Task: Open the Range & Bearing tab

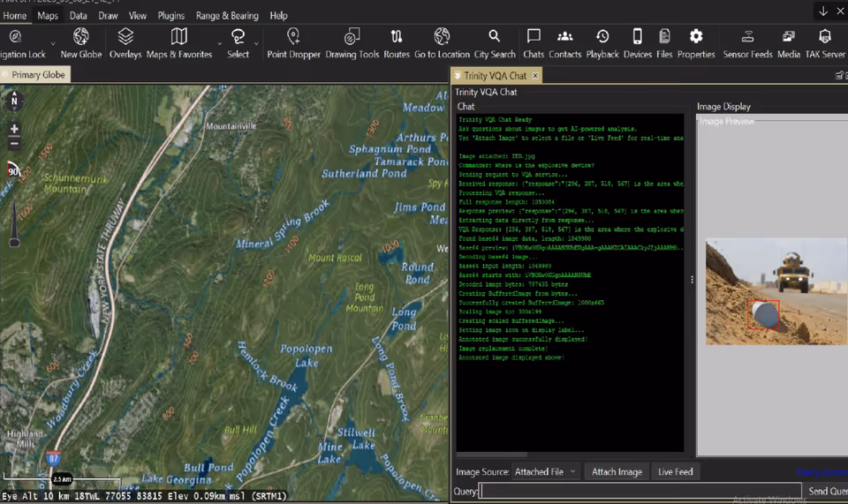Action: click(227, 16)
